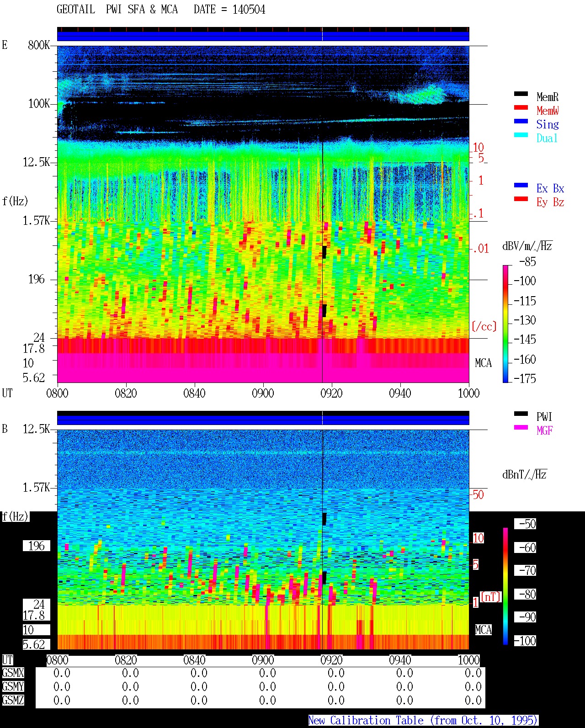Click the MCA label beside electric spectrogram

(x=483, y=363)
